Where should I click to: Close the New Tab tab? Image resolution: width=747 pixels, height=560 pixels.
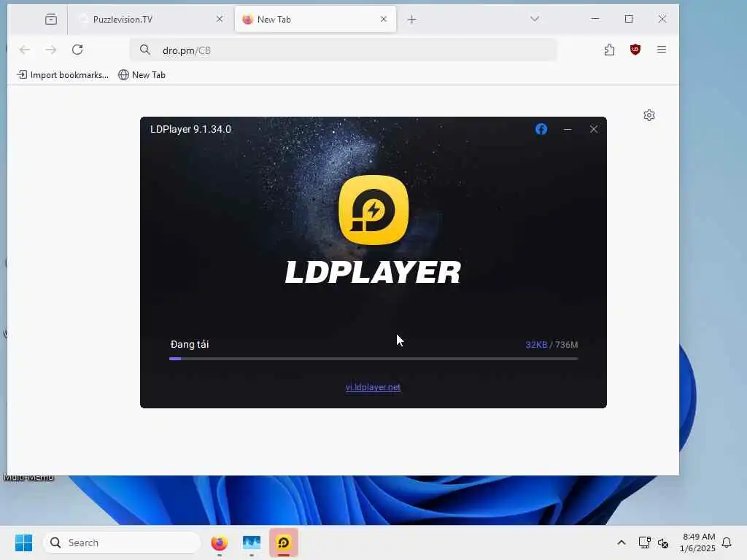(x=384, y=19)
